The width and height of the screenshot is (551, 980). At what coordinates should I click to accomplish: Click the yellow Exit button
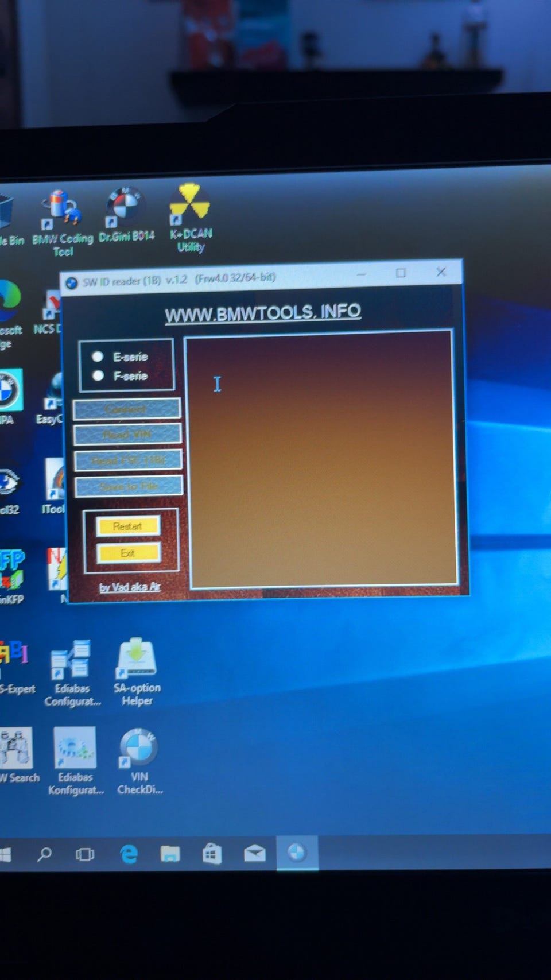point(128,553)
